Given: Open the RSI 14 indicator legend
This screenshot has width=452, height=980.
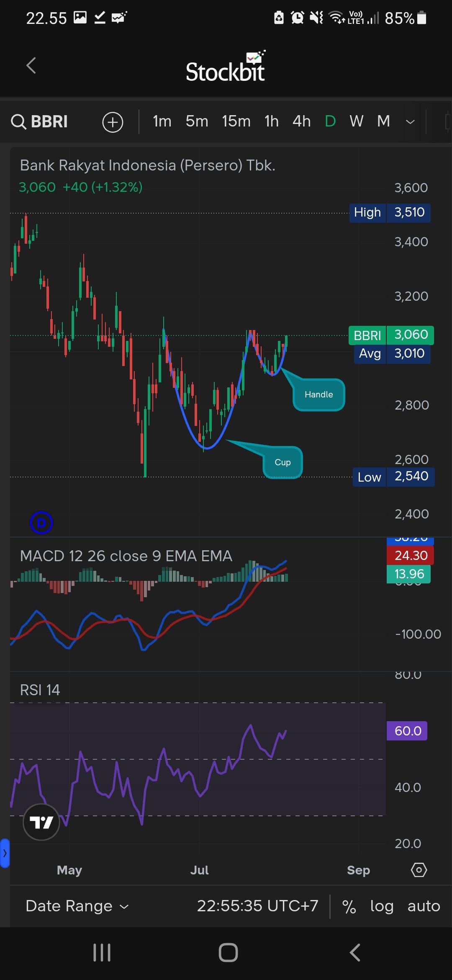Looking at the screenshot, I should tap(40, 690).
